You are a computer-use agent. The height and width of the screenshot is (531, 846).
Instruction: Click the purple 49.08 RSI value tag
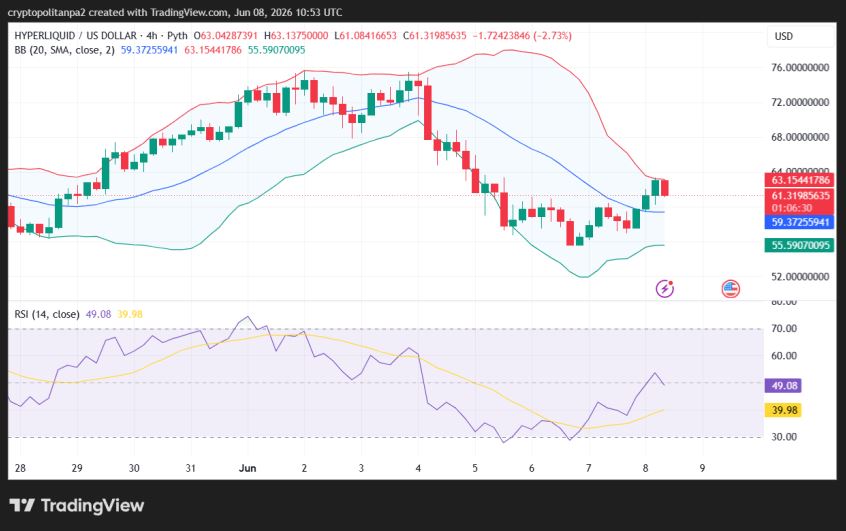[783, 386]
